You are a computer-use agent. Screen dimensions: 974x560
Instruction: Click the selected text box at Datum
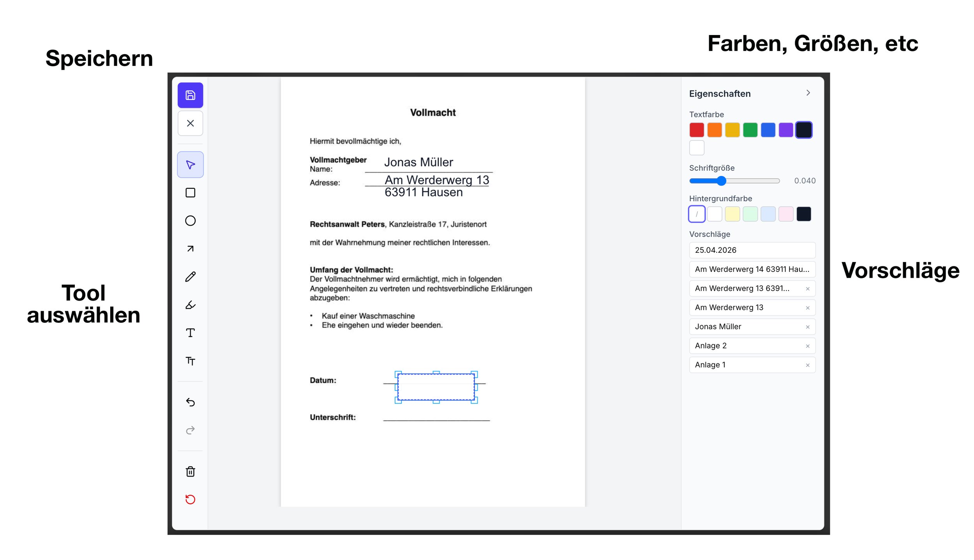(436, 387)
